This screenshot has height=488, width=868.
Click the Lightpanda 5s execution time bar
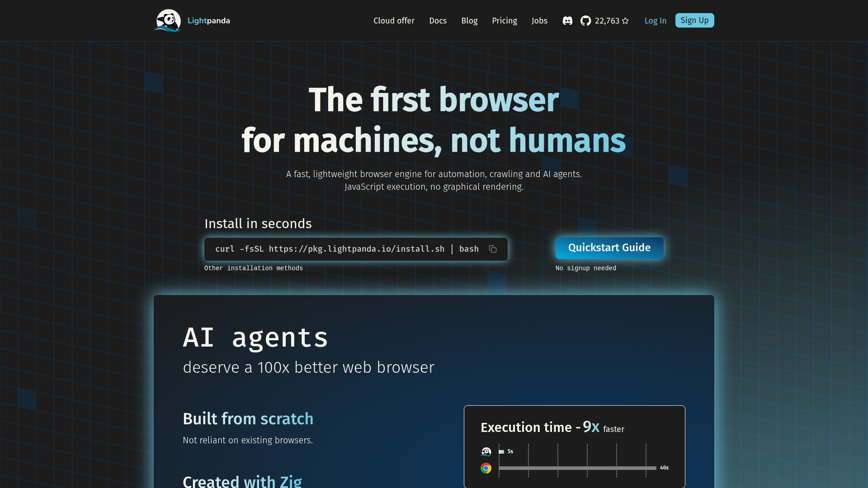(501, 451)
